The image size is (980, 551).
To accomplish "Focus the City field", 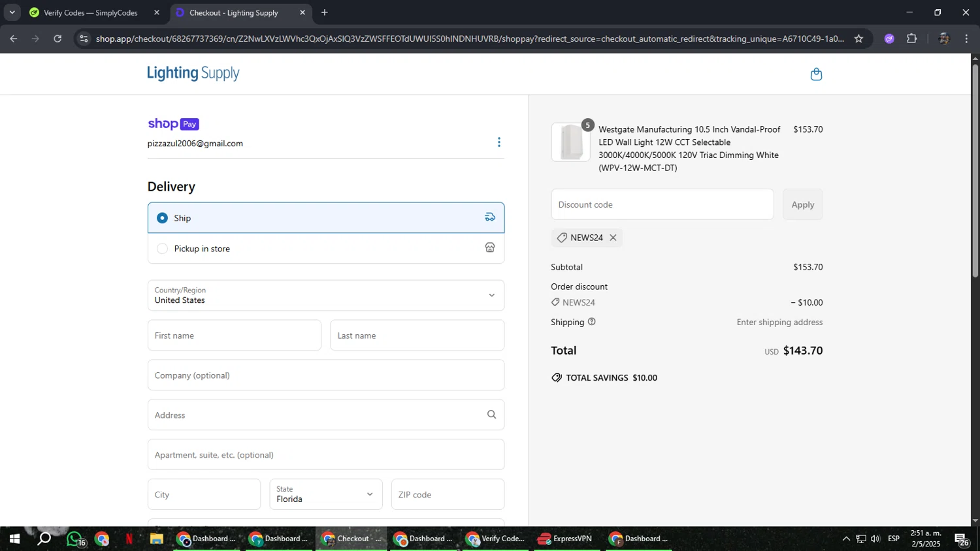I will (x=204, y=495).
